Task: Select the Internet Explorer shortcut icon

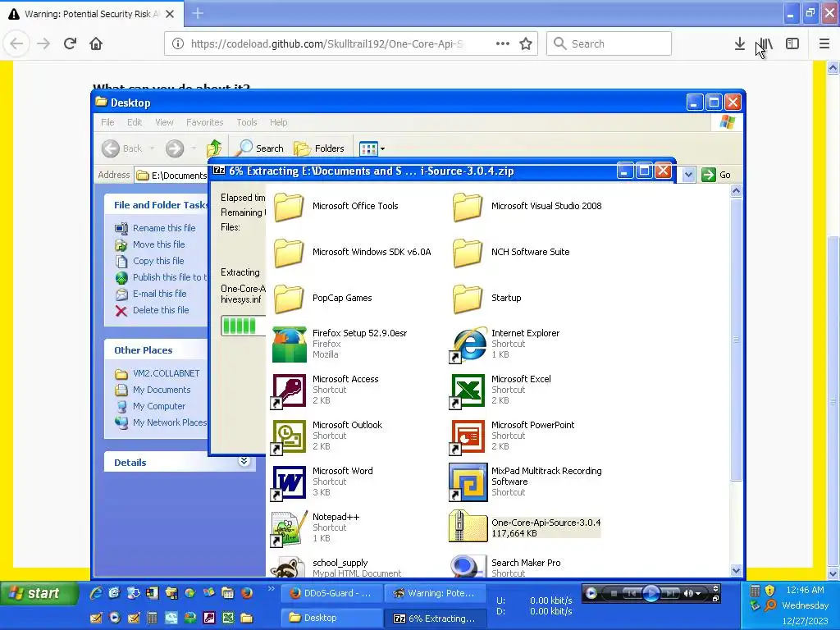Action: pyautogui.click(x=468, y=345)
